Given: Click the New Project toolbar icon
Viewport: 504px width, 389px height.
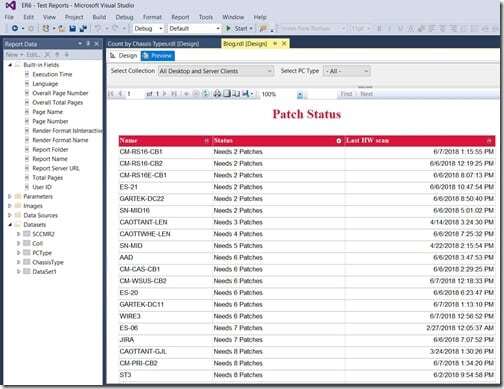Looking at the screenshot, I should pyautogui.click(x=46, y=29).
